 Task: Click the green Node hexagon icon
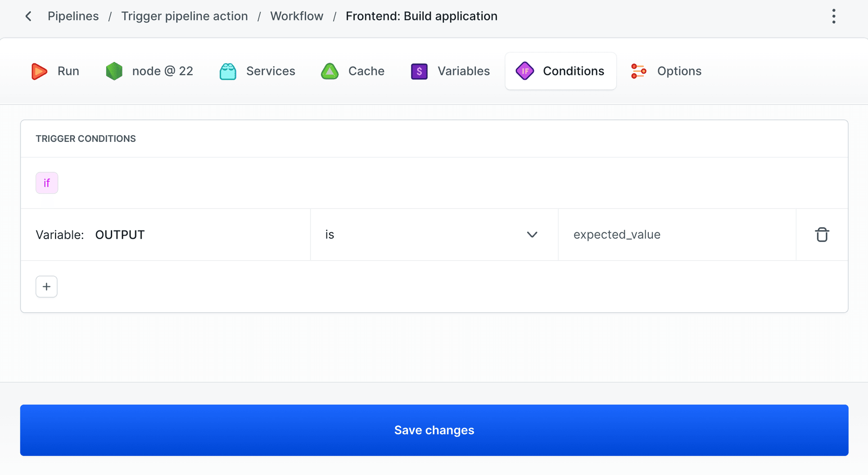click(114, 71)
